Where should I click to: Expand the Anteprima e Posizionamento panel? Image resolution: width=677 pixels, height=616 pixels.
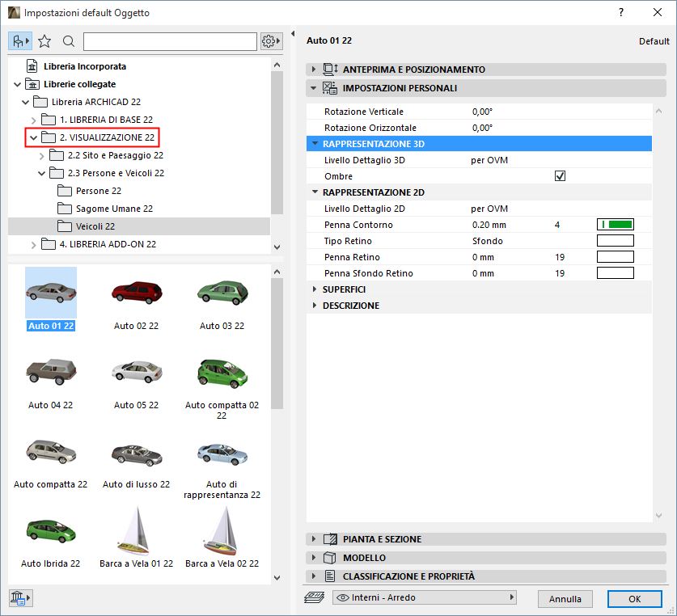pos(413,70)
